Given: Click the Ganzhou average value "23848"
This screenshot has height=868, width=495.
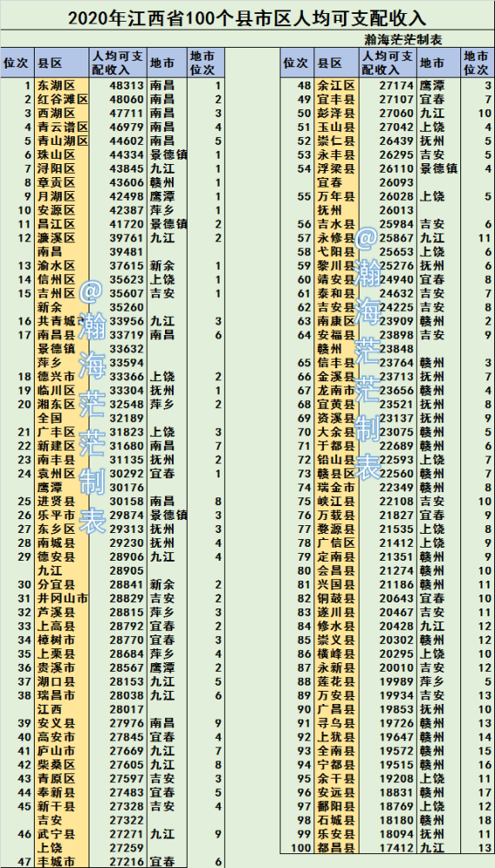Looking at the screenshot, I should [x=396, y=349].
